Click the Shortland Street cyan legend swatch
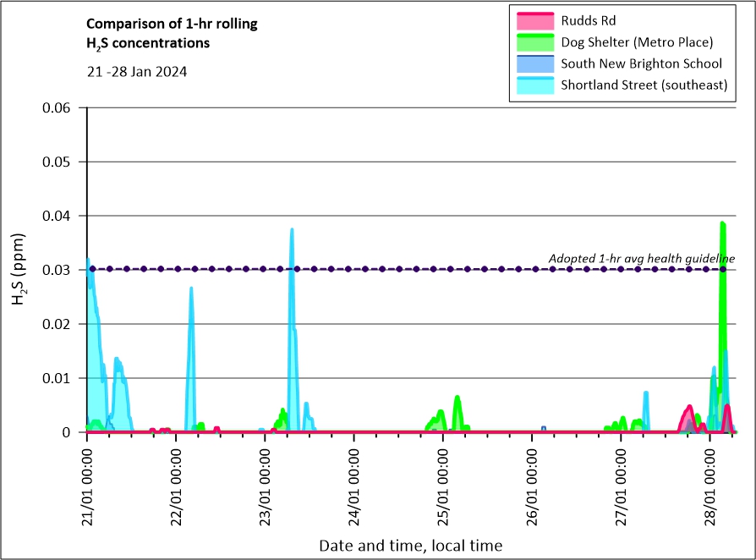 pyautogui.click(x=533, y=85)
